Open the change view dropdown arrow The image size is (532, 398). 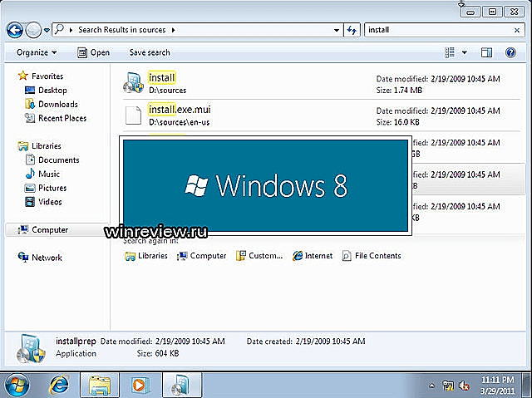click(x=465, y=52)
